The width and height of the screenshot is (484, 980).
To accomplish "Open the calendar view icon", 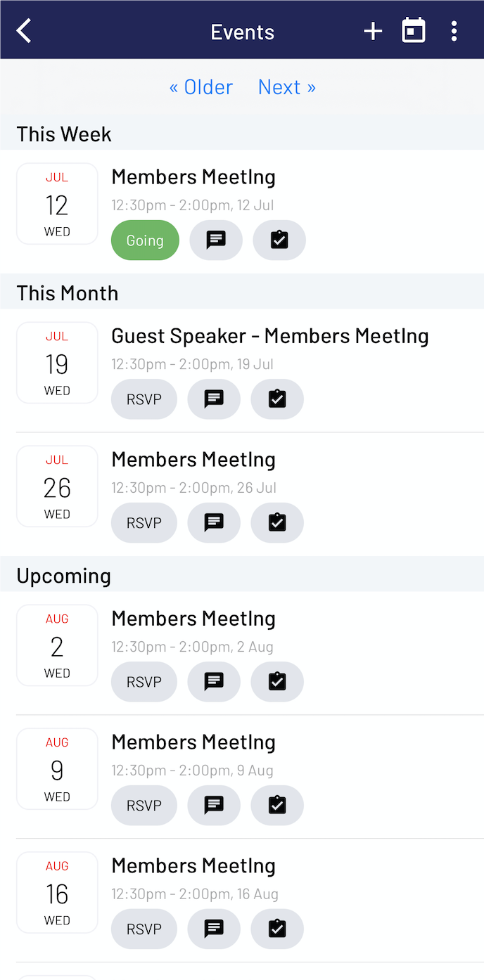I will tap(414, 31).
